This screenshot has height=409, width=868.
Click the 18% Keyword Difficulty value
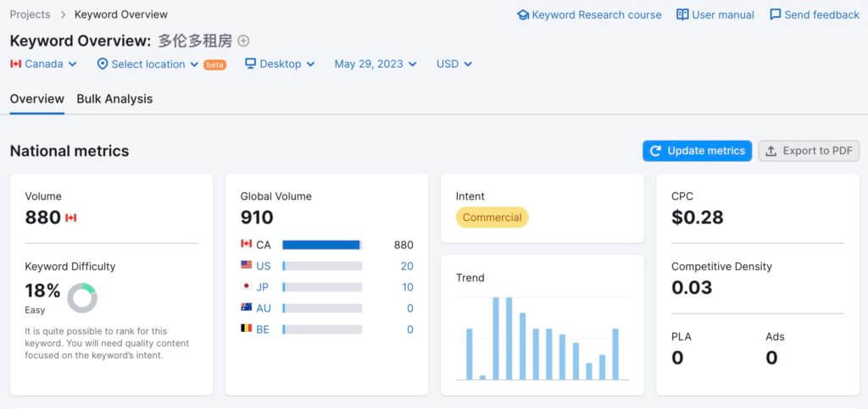pos(42,290)
